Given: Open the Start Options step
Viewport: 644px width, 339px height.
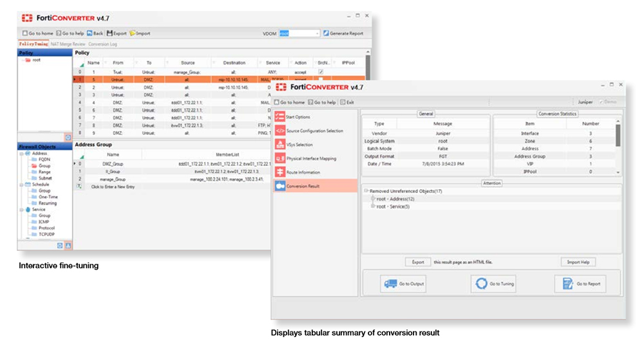Looking at the screenshot, I should tap(316, 117).
